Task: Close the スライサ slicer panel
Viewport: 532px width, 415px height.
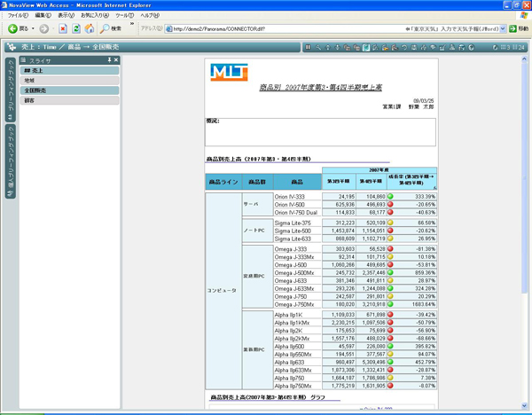Action: tap(115, 59)
